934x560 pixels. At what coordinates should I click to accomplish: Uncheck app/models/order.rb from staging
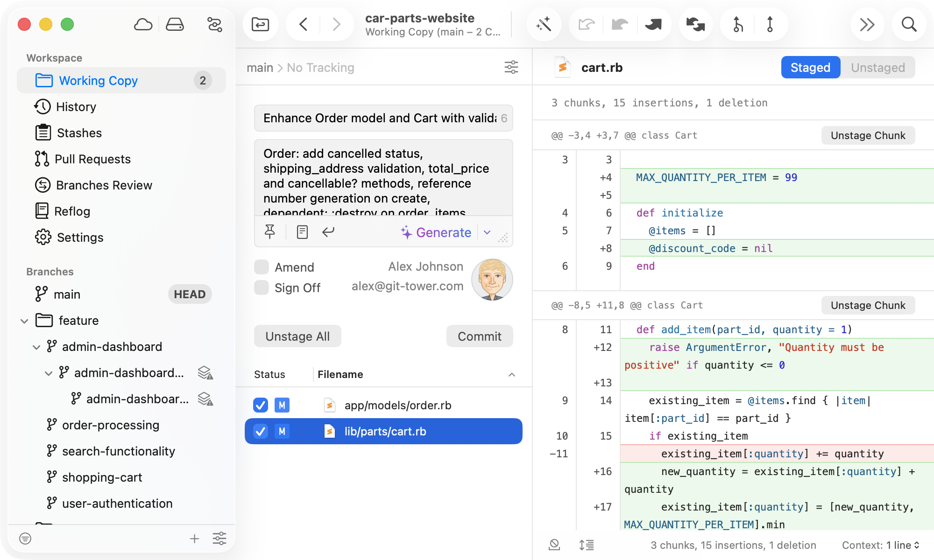[x=260, y=405]
